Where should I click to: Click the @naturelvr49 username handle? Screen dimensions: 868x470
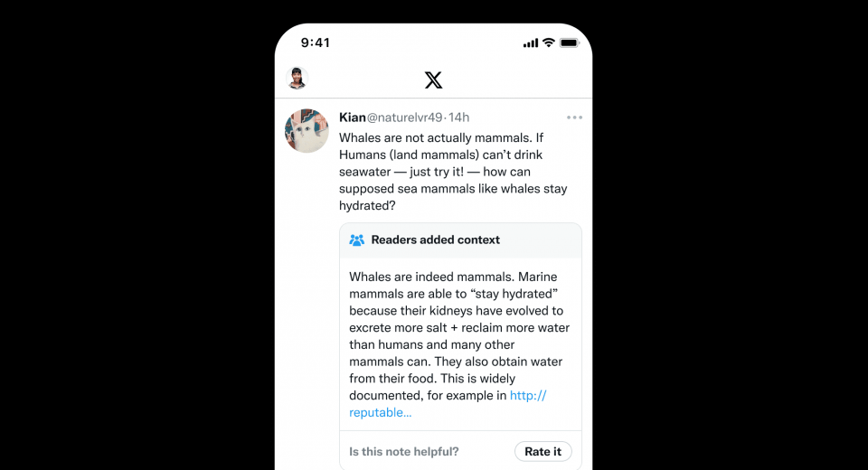(x=405, y=117)
